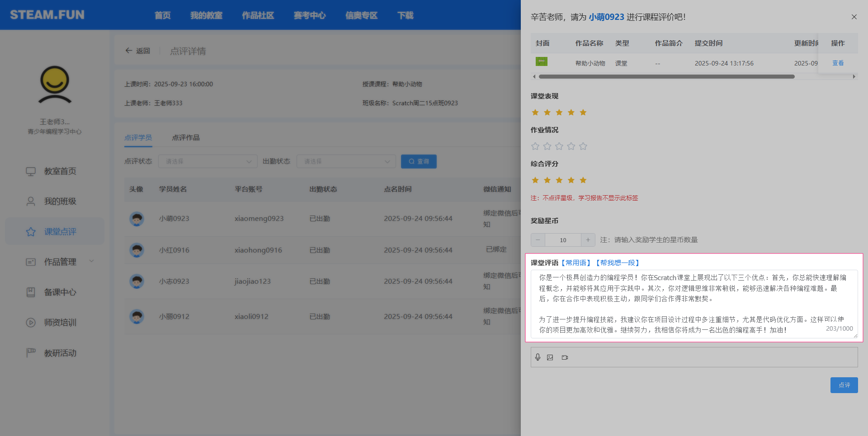Increase 奖励星币 with the plus button
The width and height of the screenshot is (868, 436).
tap(588, 240)
